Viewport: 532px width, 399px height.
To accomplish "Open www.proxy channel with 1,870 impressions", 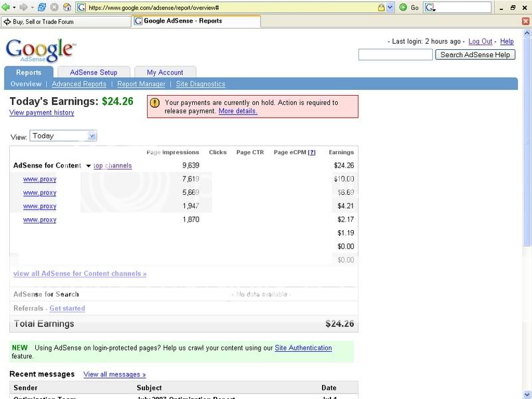I will pos(40,220).
